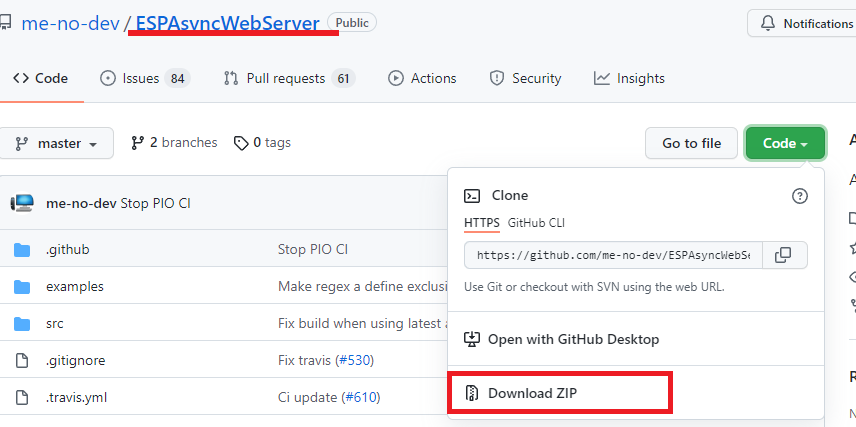Click the Pull requests merge icon
This screenshot has height=427, width=856.
231,79
